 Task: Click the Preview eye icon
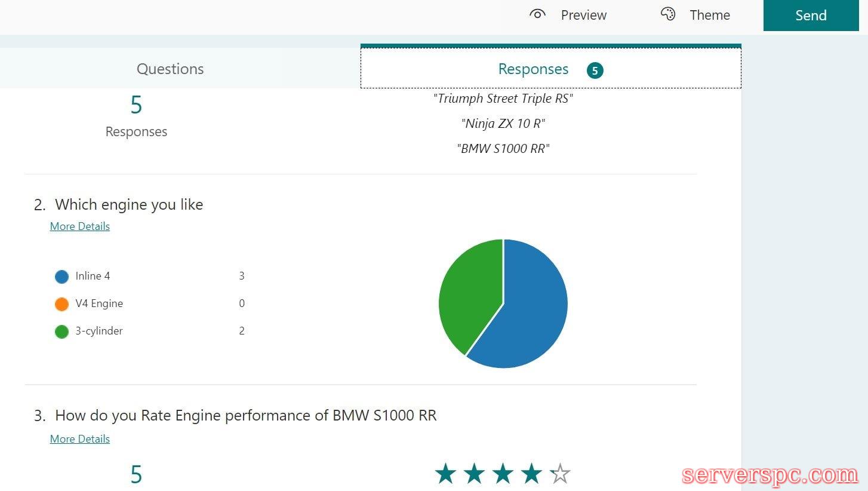click(x=537, y=15)
